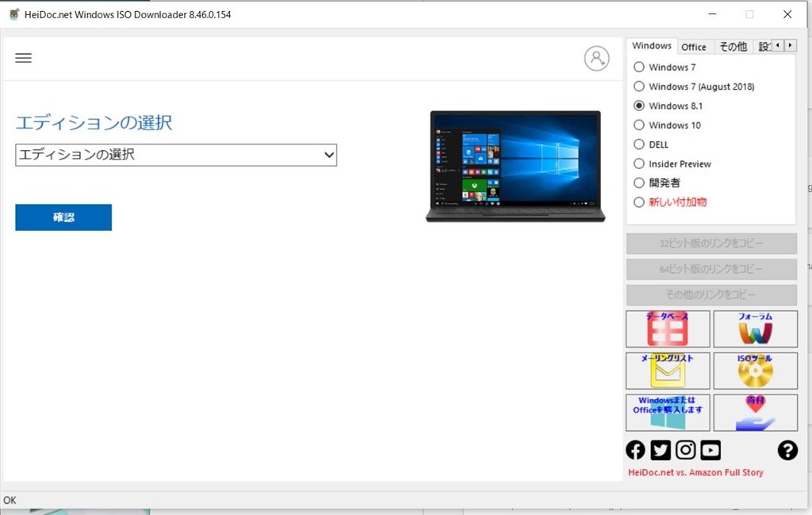Click the help question mark icon
This screenshot has width=812, height=515.
click(787, 450)
